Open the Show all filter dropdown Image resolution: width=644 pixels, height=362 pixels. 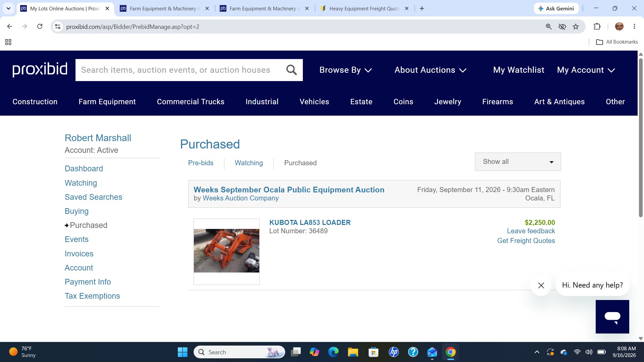click(518, 162)
